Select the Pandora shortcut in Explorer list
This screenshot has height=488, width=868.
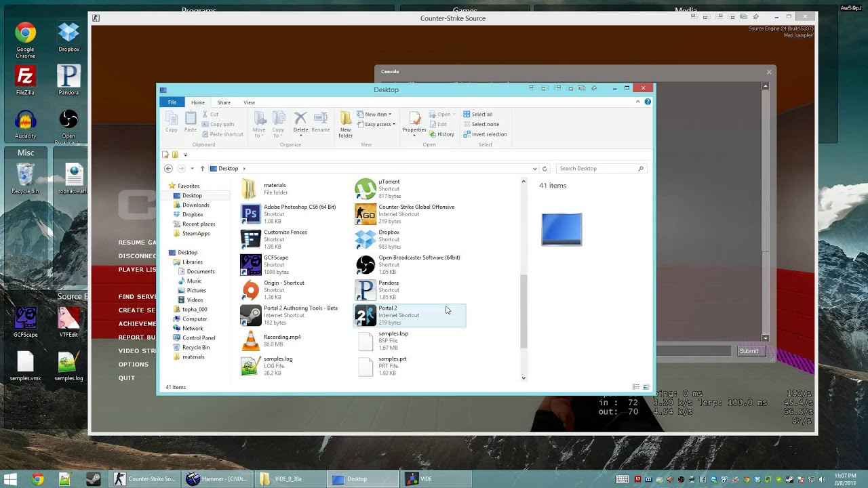[410, 290]
